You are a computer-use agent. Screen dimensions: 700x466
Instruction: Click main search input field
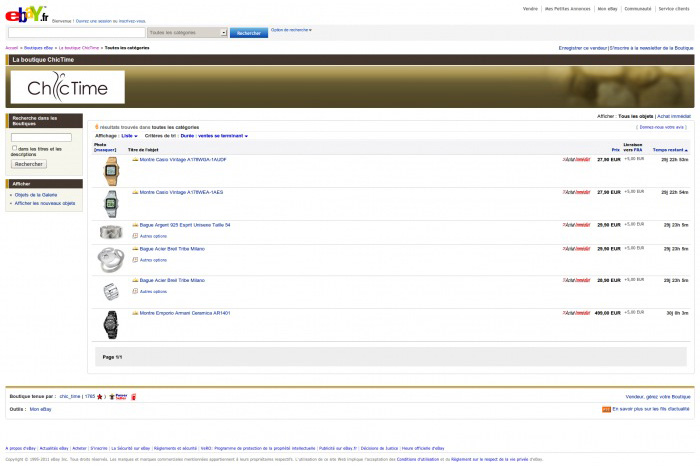(77, 33)
